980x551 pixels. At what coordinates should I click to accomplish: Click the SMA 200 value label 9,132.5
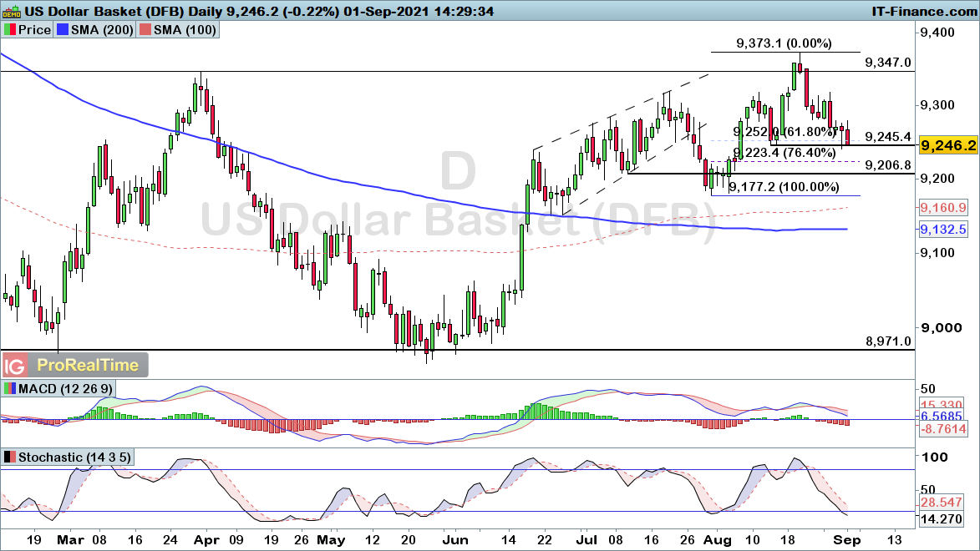coord(943,230)
